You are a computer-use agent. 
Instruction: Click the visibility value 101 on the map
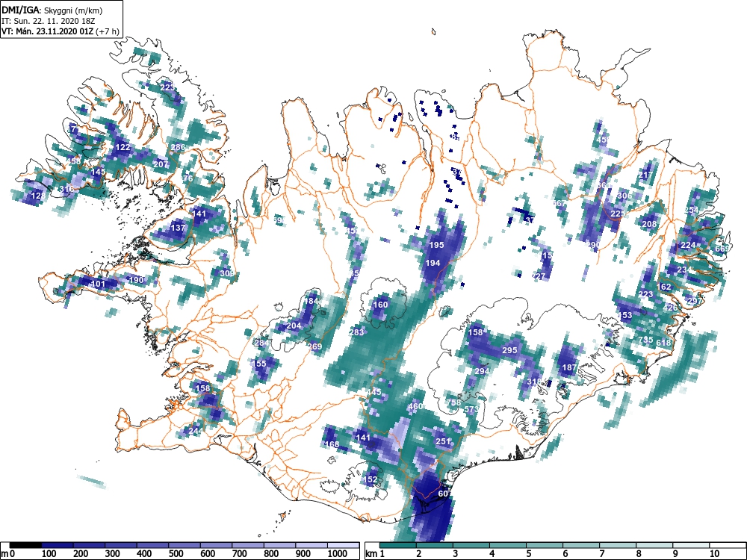(x=98, y=284)
